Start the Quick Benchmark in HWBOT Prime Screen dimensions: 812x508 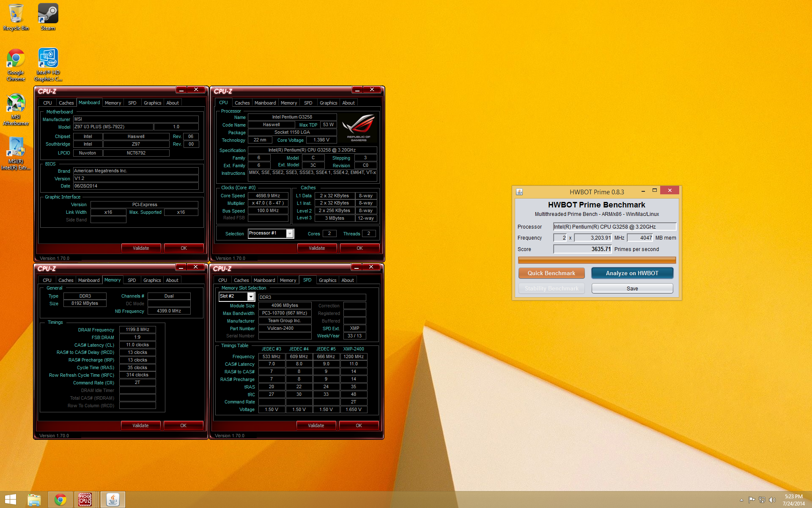551,273
